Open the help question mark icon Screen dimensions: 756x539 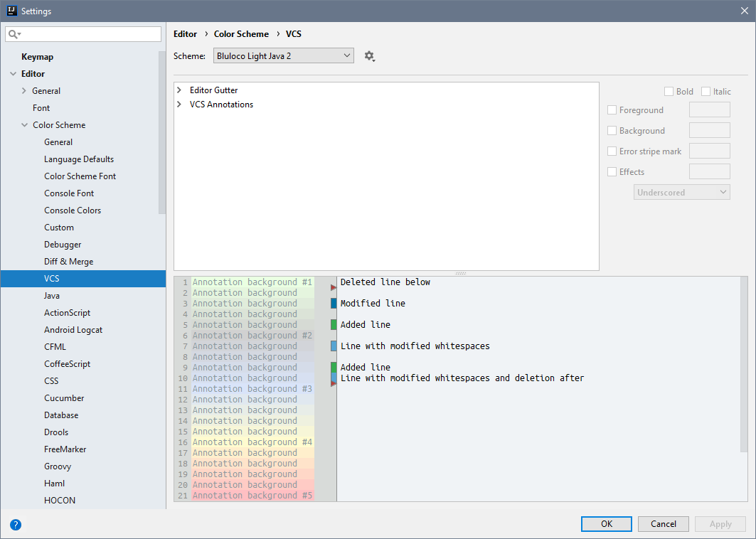point(16,525)
